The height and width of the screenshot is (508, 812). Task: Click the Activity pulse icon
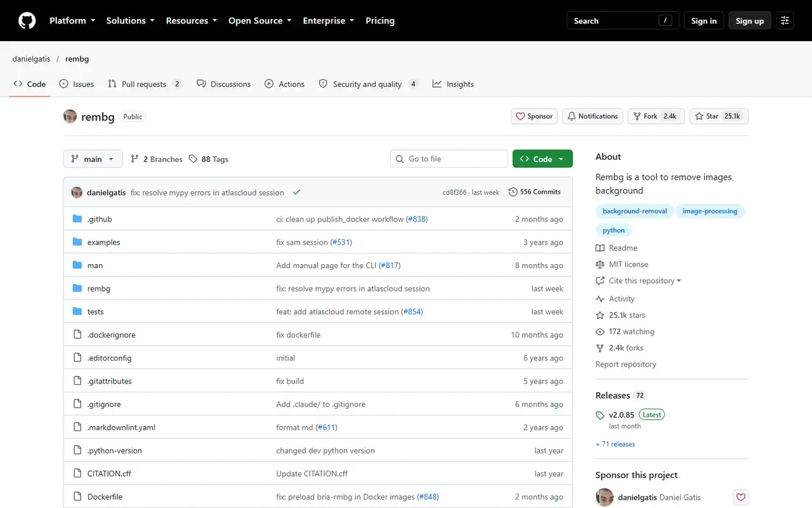tap(600, 299)
